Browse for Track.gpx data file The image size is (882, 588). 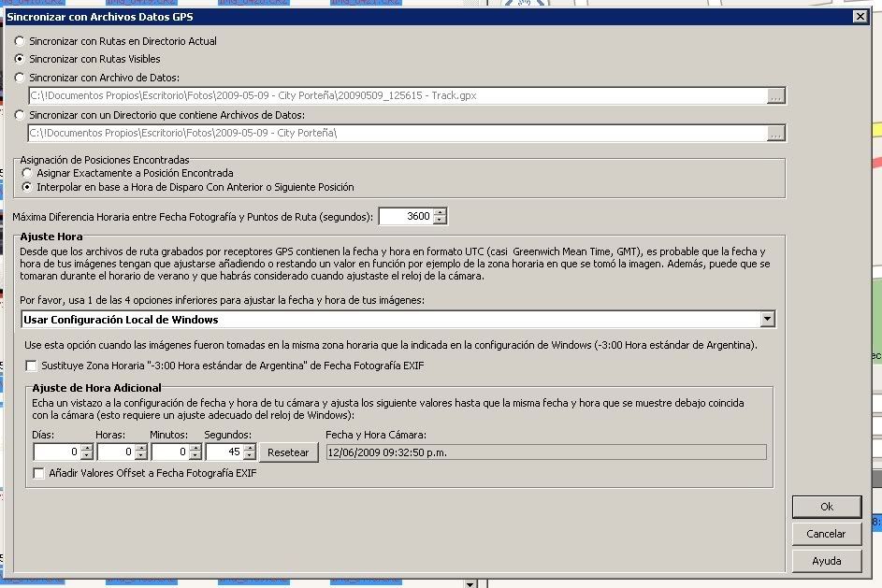775,96
